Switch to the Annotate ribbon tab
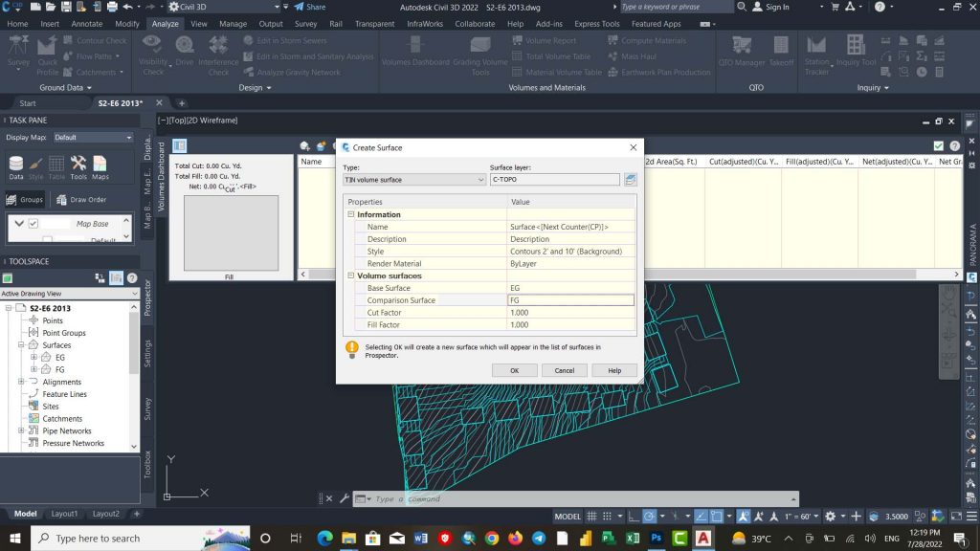This screenshot has width=980, height=551. point(87,24)
